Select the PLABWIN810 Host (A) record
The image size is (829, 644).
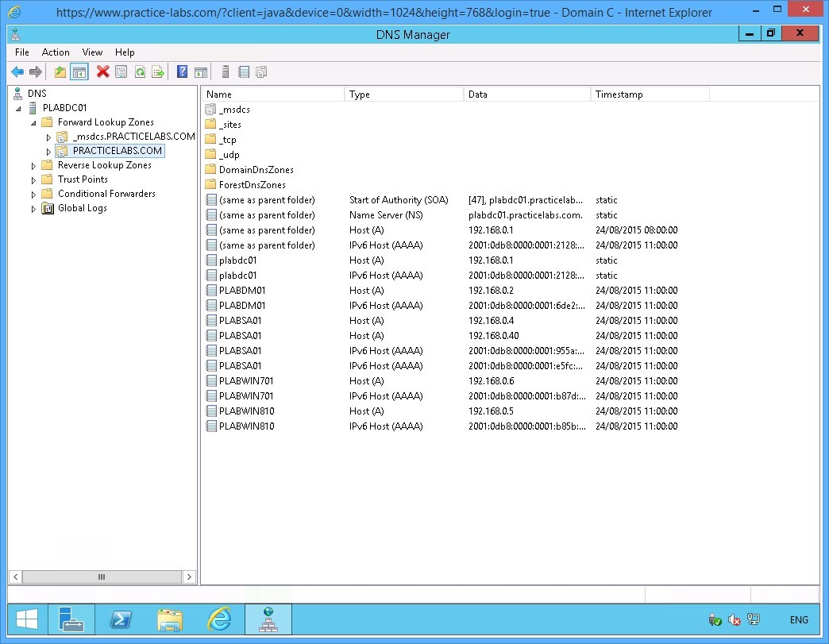pos(238,411)
